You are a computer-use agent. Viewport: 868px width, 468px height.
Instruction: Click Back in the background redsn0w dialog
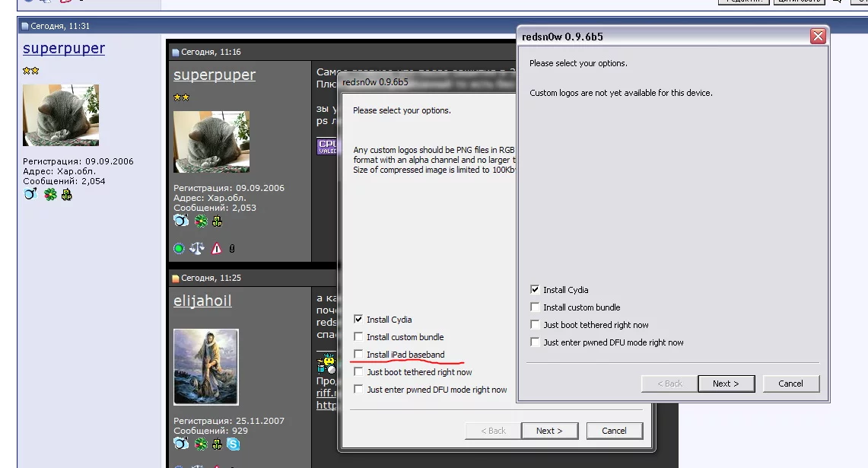click(x=493, y=431)
